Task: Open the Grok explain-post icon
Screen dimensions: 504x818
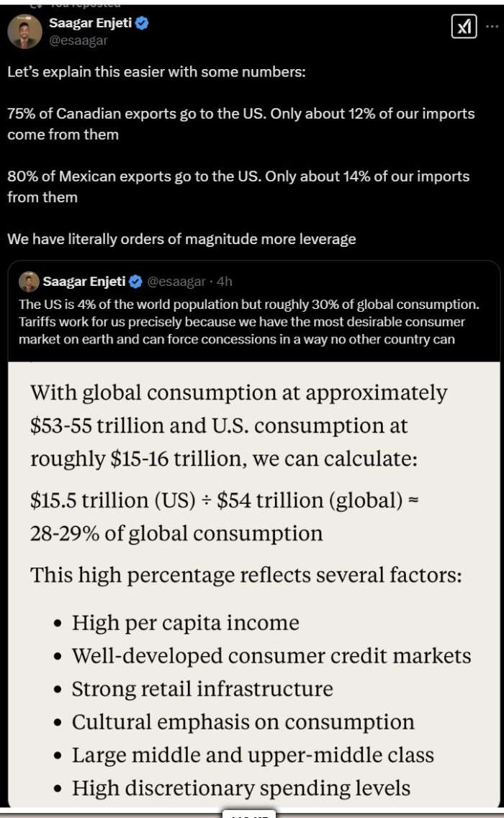Action: [464, 27]
